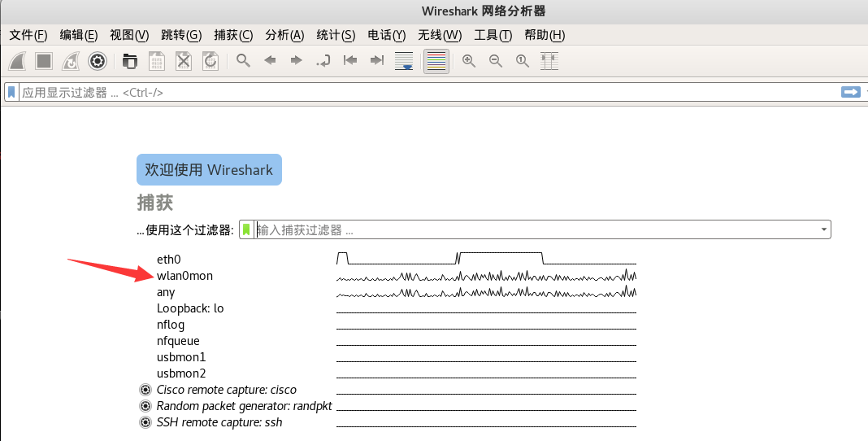
Task: Click the resize columns icon
Action: pos(549,61)
